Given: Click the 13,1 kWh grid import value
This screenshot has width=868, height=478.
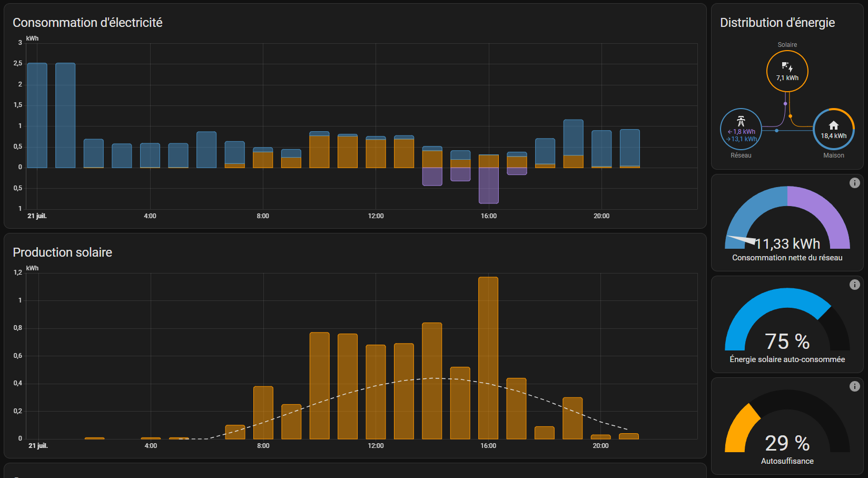Looking at the screenshot, I should point(744,139).
